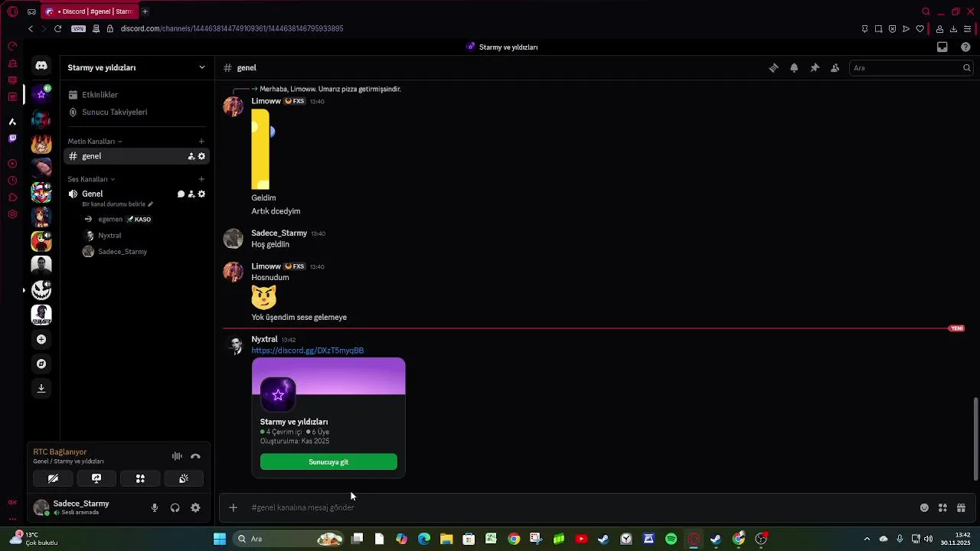Toggle member list visibility icon
980x551 pixels.
point(835,68)
